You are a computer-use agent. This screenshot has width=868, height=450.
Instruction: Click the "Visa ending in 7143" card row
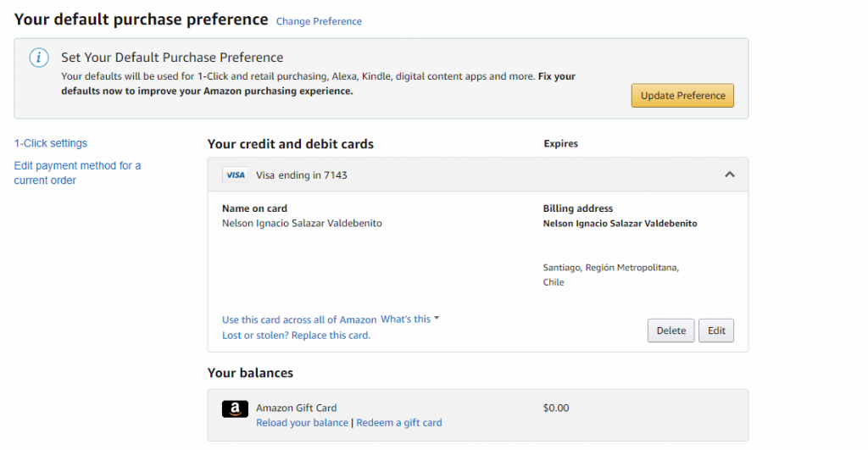(301, 175)
